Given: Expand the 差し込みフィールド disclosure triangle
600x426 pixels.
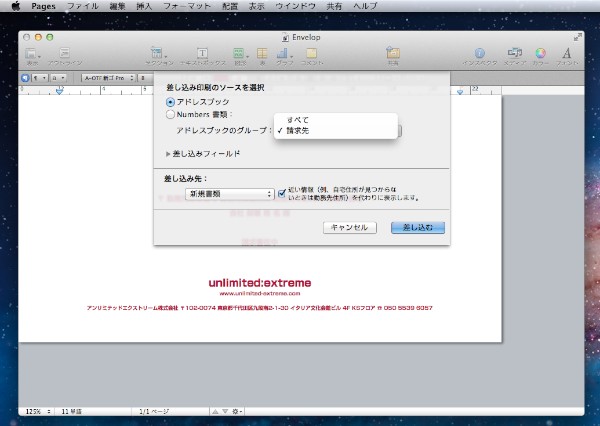Looking at the screenshot, I should [x=168, y=154].
